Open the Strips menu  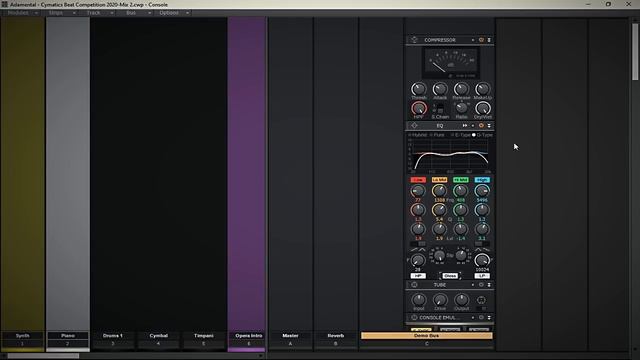[60, 13]
